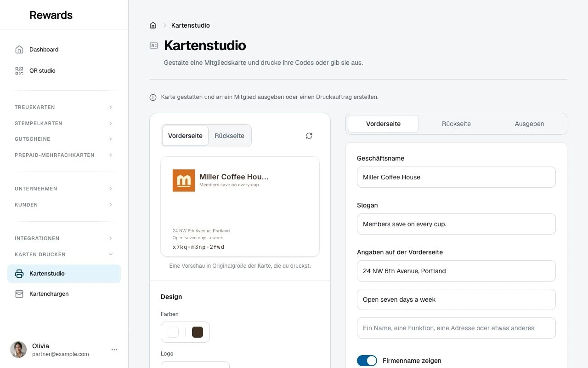The height and width of the screenshot is (368, 588).
Task: Open QR studio via its icon
Action: click(x=19, y=71)
